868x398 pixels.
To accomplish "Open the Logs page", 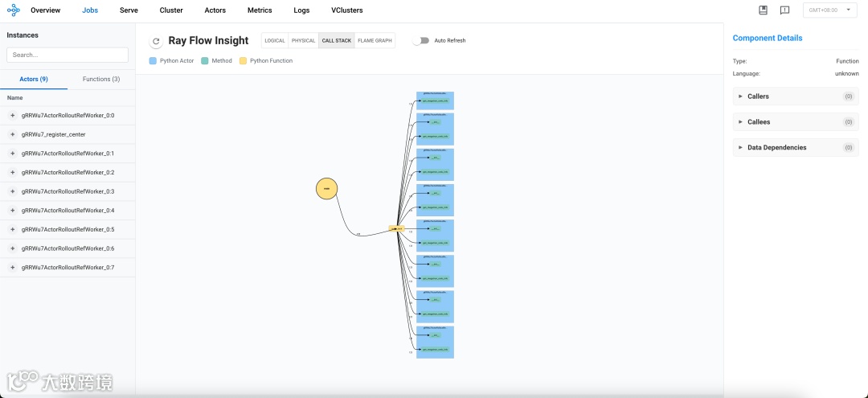I will click(301, 10).
